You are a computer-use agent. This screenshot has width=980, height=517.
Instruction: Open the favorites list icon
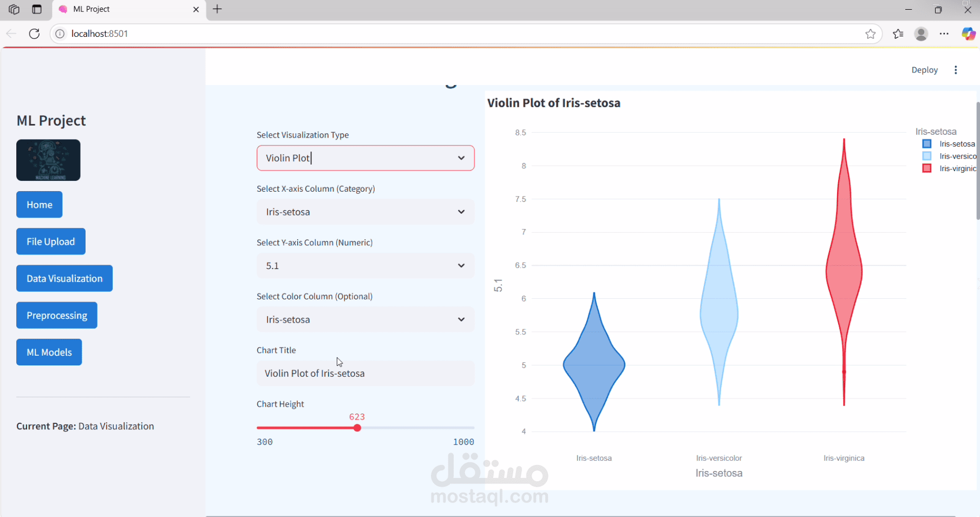(x=898, y=34)
